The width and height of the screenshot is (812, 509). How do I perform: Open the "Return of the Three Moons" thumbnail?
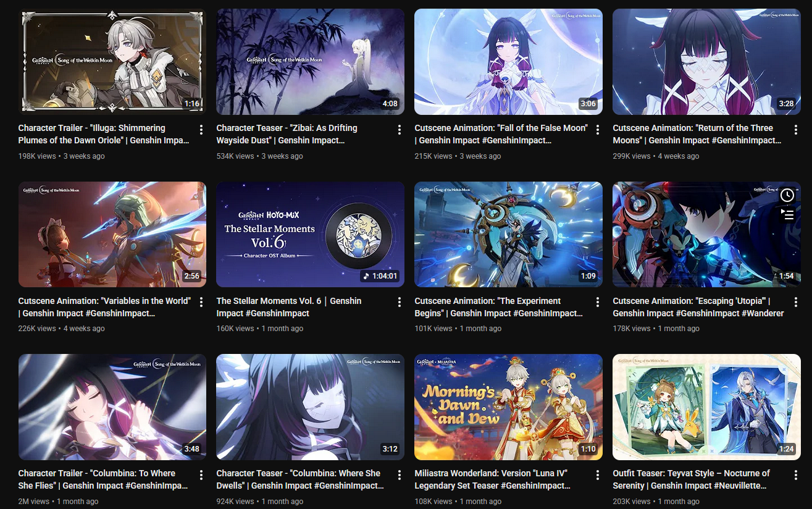coord(706,62)
